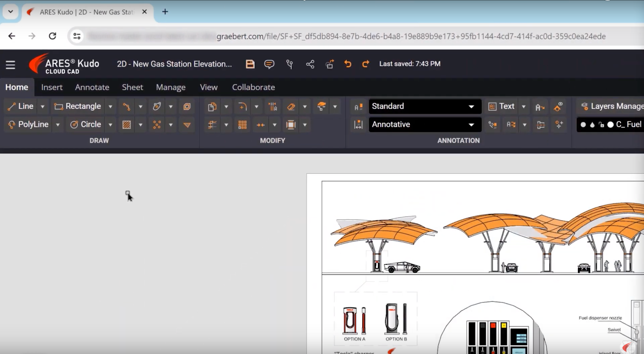Click the Pattern array grid icon
Image resolution: width=644 pixels, height=354 pixels.
[242, 125]
